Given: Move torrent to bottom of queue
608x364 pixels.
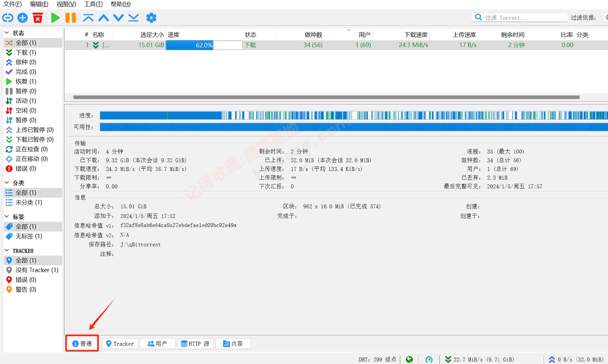Looking at the screenshot, I should [133, 17].
